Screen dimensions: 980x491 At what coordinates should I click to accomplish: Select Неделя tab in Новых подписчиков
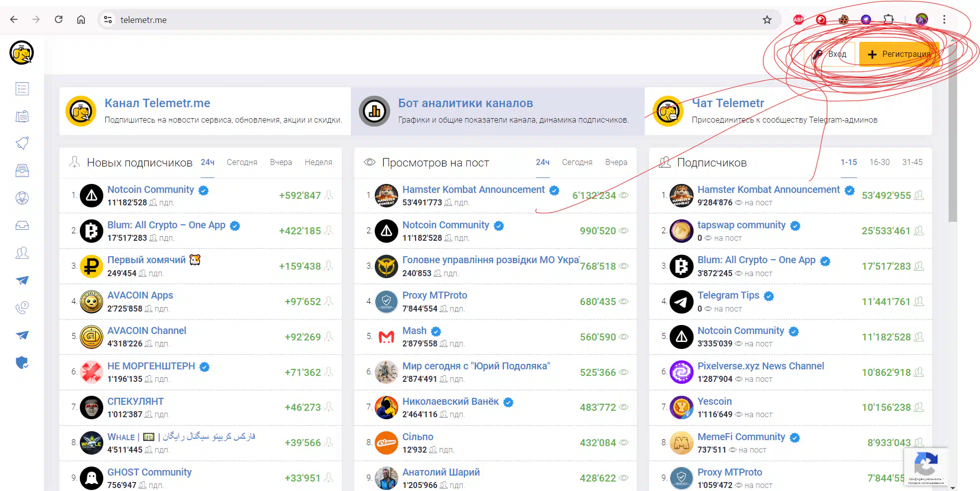[x=318, y=163]
